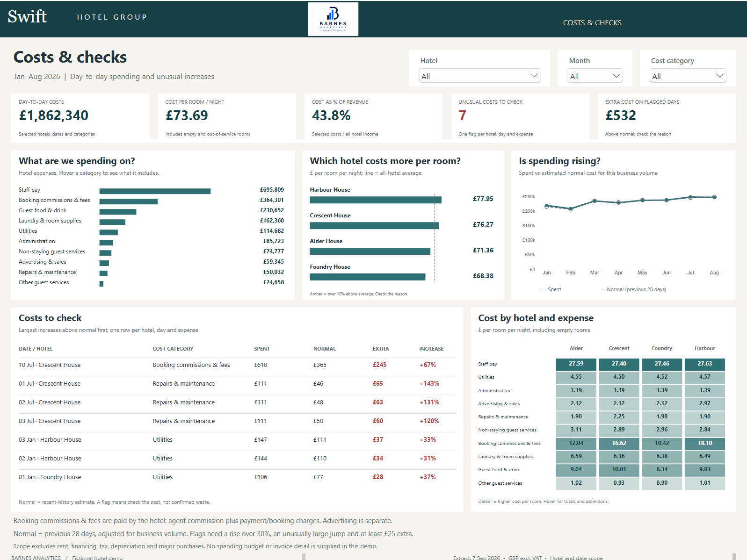
Task: Click the Crescent House £76.27 value
Action: [483, 224]
